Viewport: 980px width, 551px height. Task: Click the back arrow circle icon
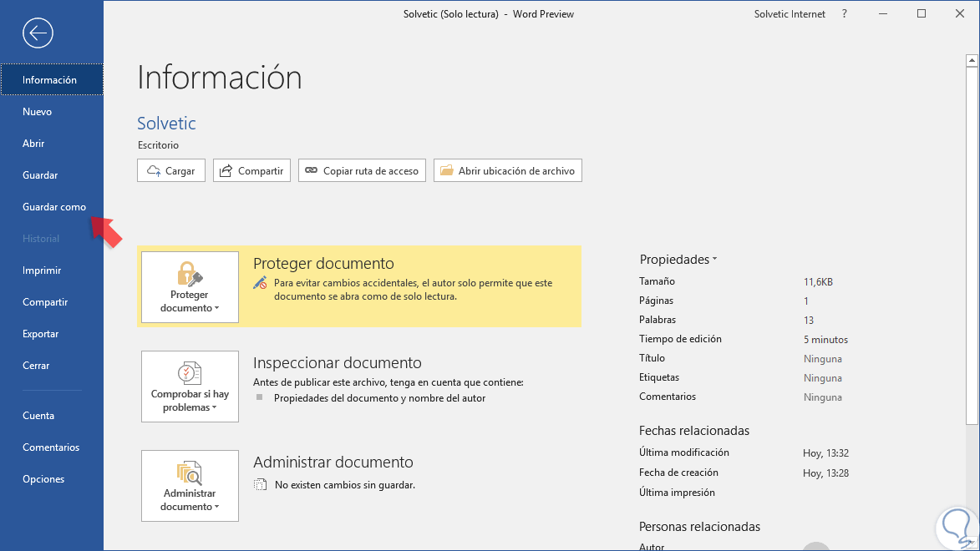(38, 33)
